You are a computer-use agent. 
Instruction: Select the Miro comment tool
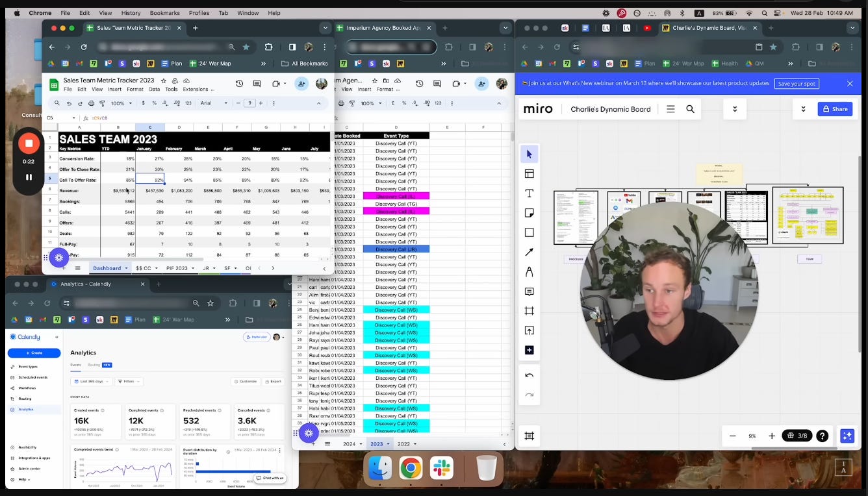pos(529,291)
